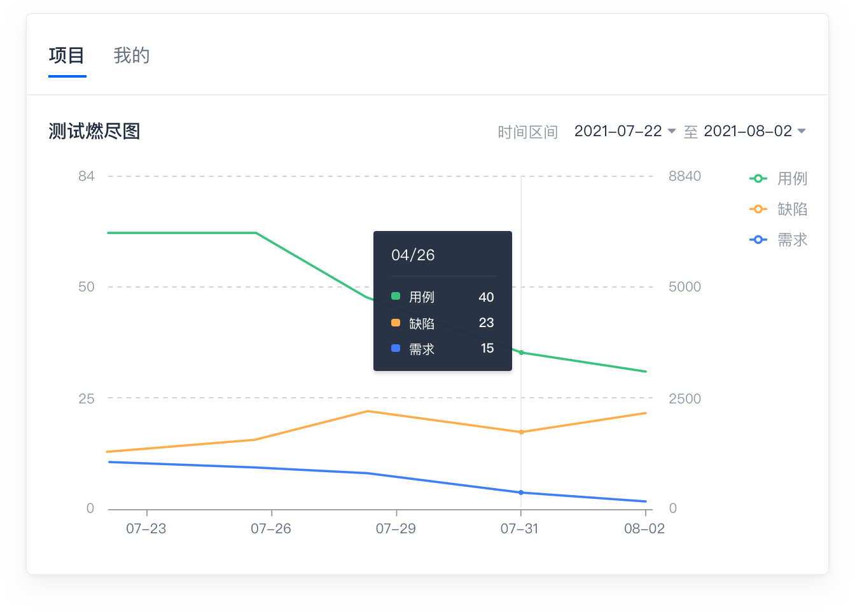
Task: Click the green data point at 07-31
Action: click(522, 353)
